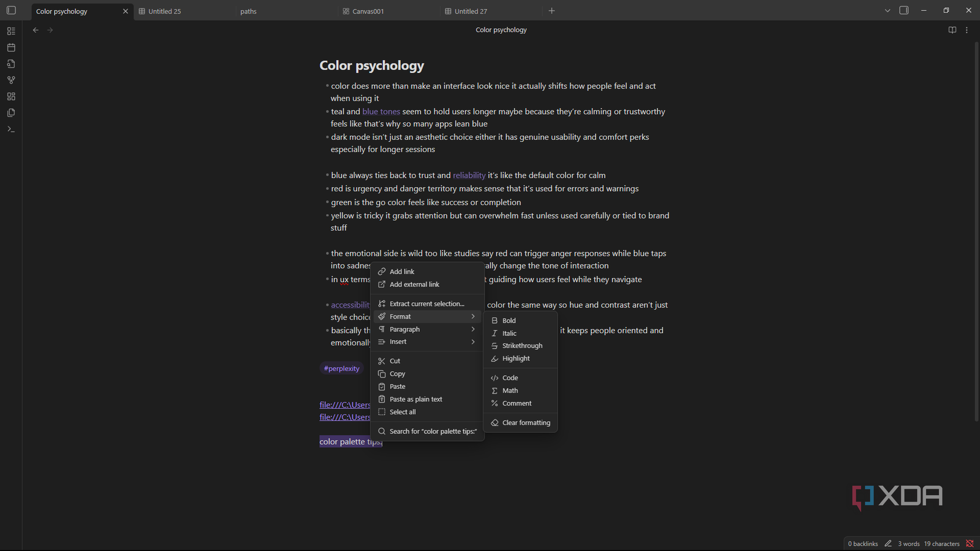Select the terminal icon in the left ribbon

tap(11, 129)
